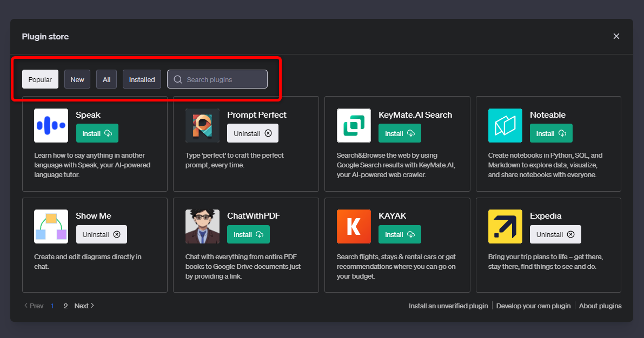Switch to the New filter tab

pyautogui.click(x=77, y=79)
